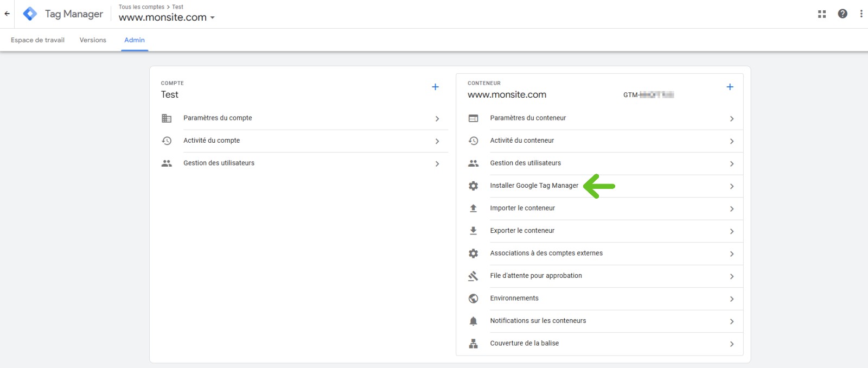Open Importer le conteneur
This screenshot has width=868, height=368.
(x=522, y=208)
